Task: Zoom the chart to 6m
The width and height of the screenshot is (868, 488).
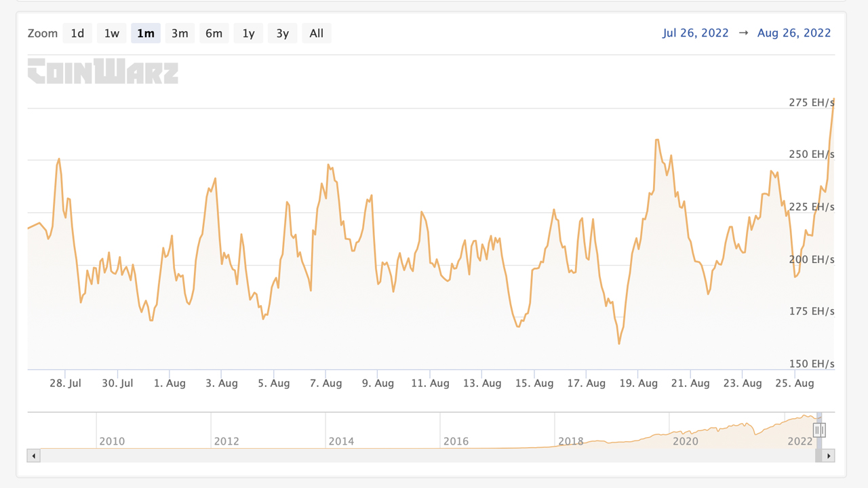Action: coord(214,33)
